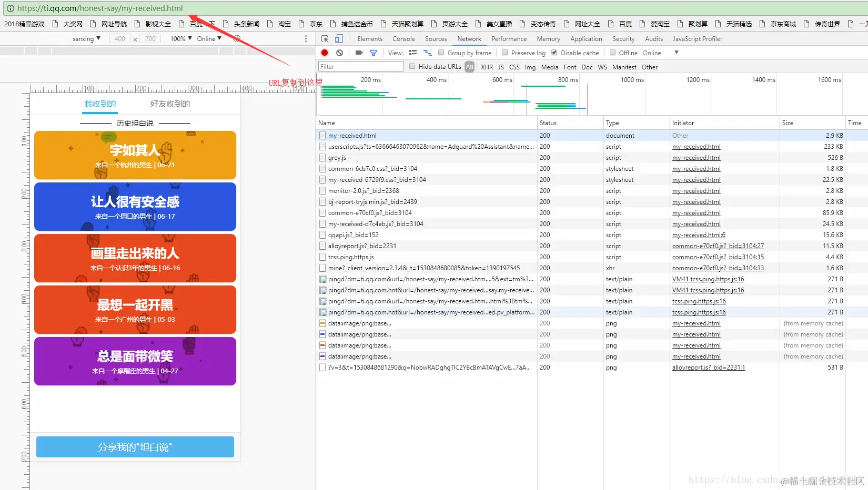Stop network recording with the red button
Image resolution: width=868 pixels, height=490 pixels.
[325, 53]
